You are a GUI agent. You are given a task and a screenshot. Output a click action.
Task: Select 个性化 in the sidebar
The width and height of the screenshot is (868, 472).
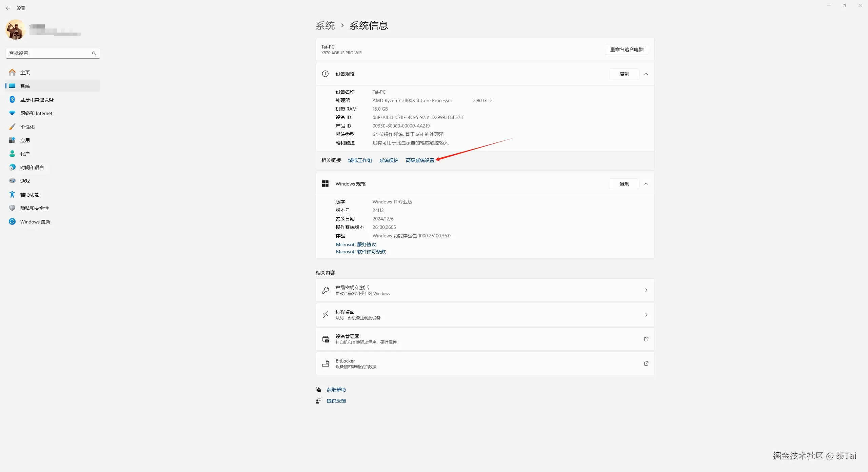pos(27,126)
